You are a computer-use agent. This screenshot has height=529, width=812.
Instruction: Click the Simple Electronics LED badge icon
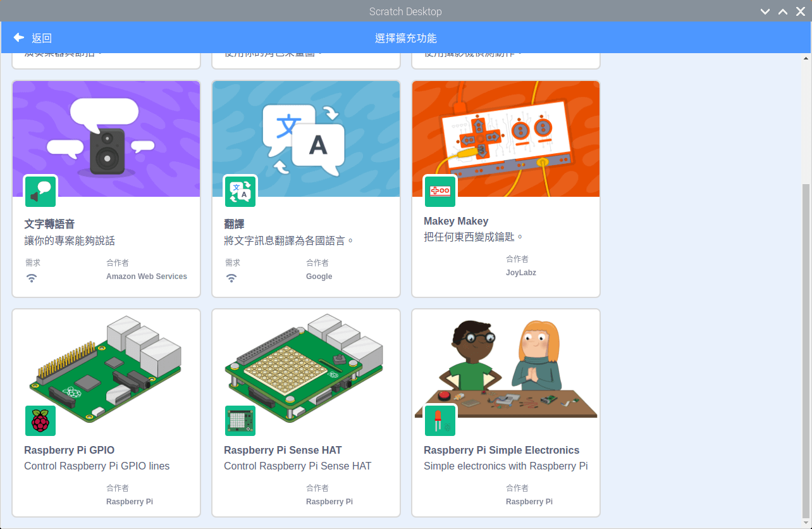pos(440,421)
